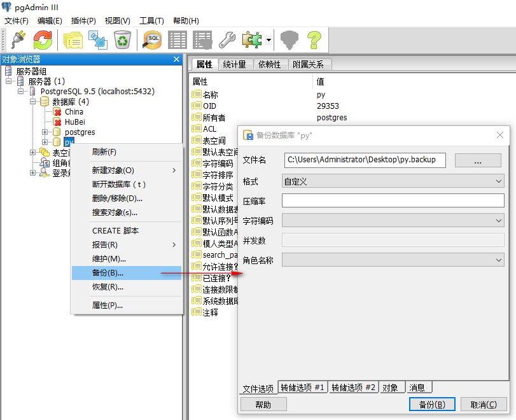Select the HuBei database

click(x=74, y=122)
